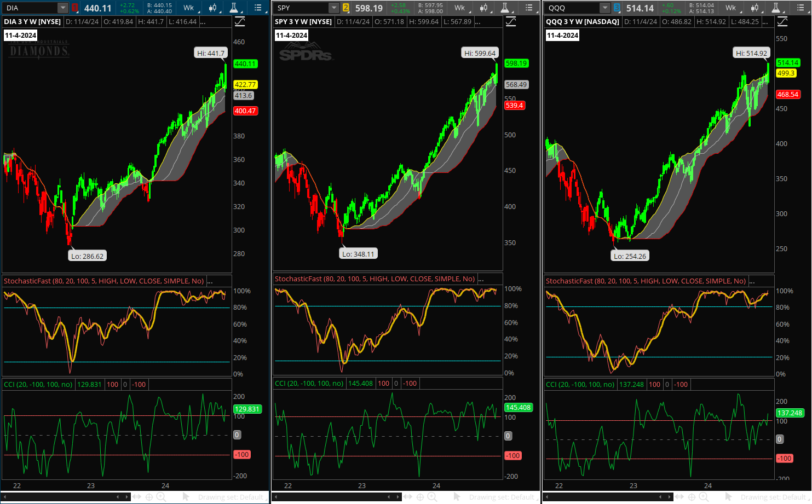Click 'DIA 3 Y W [NYSE]' chart title
Viewport: 812px width, 504px height.
(32, 21)
